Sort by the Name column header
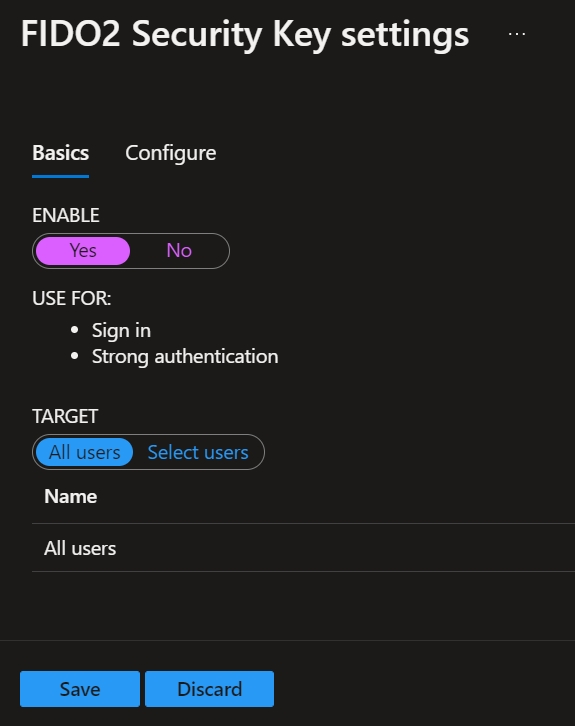 coord(70,497)
